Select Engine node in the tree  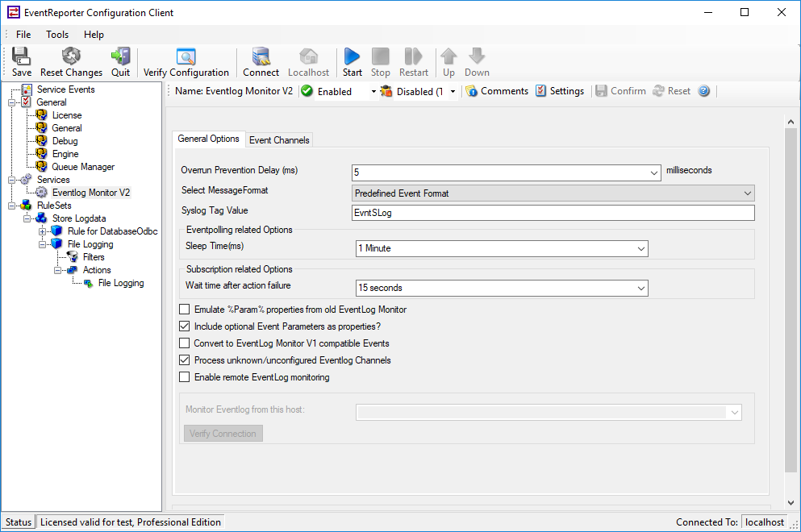point(65,154)
